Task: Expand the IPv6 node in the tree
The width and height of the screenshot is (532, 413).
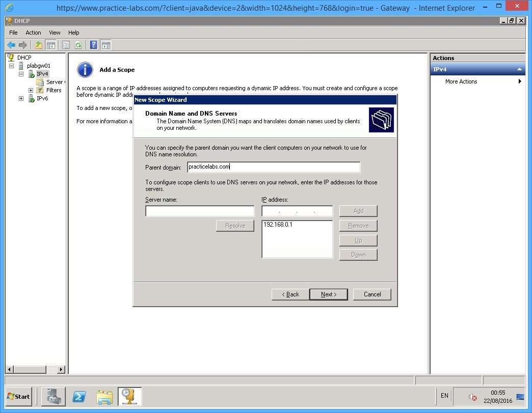Action: coord(21,98)
